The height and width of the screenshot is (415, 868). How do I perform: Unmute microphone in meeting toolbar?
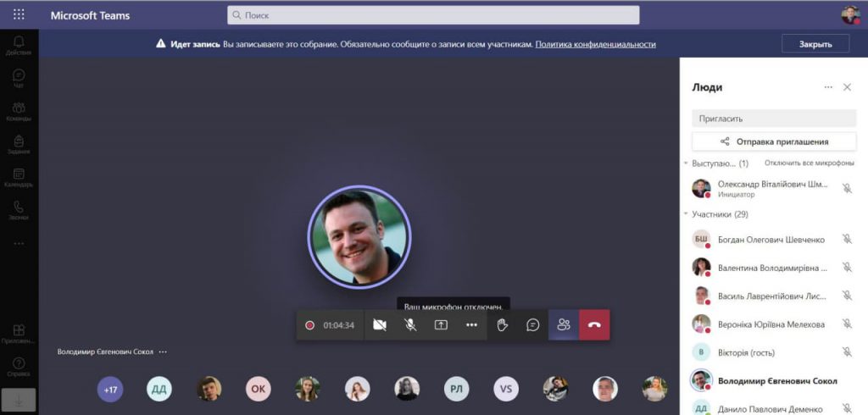410,325
